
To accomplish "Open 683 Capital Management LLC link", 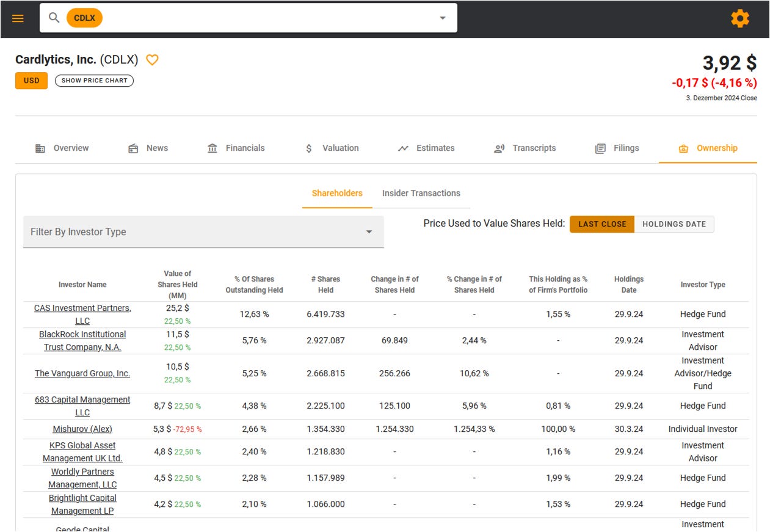I will pos(82,406).
